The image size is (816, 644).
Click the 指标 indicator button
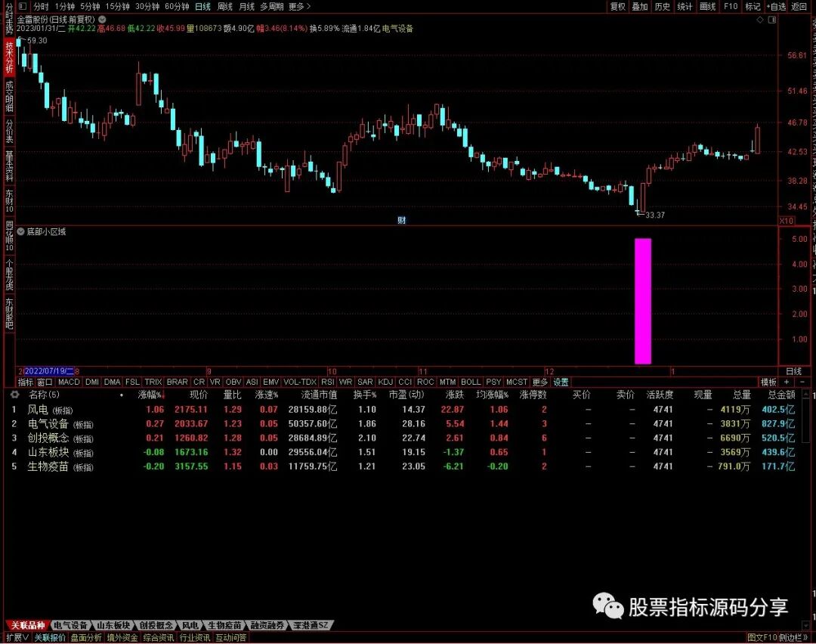click(26, 382)
